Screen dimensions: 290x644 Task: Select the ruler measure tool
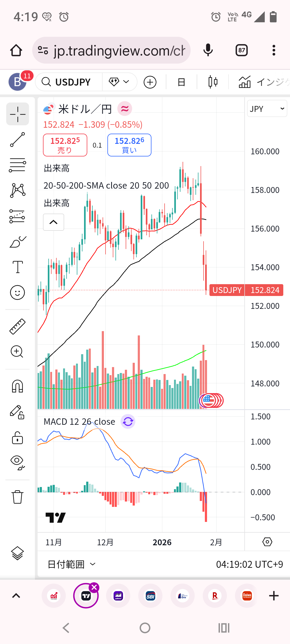coord(17,326)
